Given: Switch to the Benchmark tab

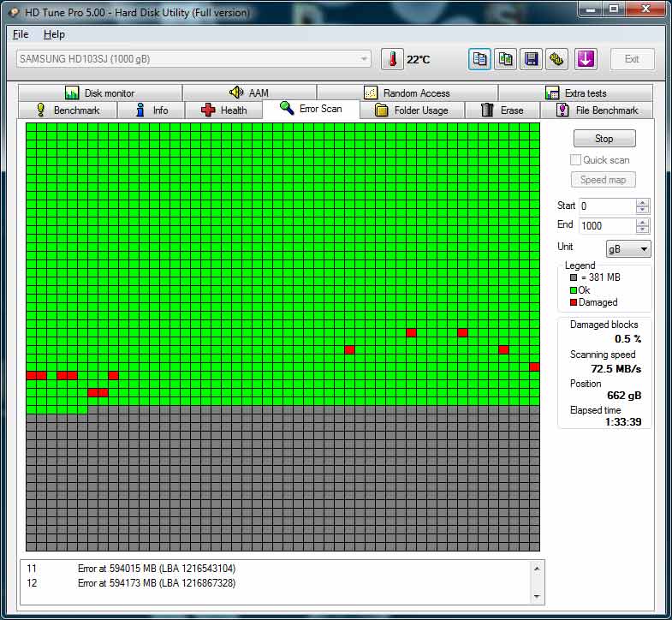Looking at the screenshot, I should [x=67, y=110].
